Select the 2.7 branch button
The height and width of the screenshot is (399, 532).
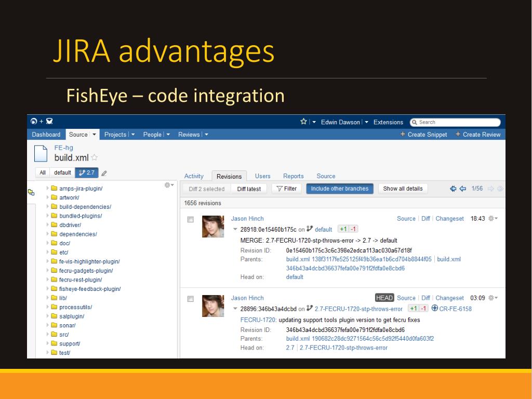point(87,172)
